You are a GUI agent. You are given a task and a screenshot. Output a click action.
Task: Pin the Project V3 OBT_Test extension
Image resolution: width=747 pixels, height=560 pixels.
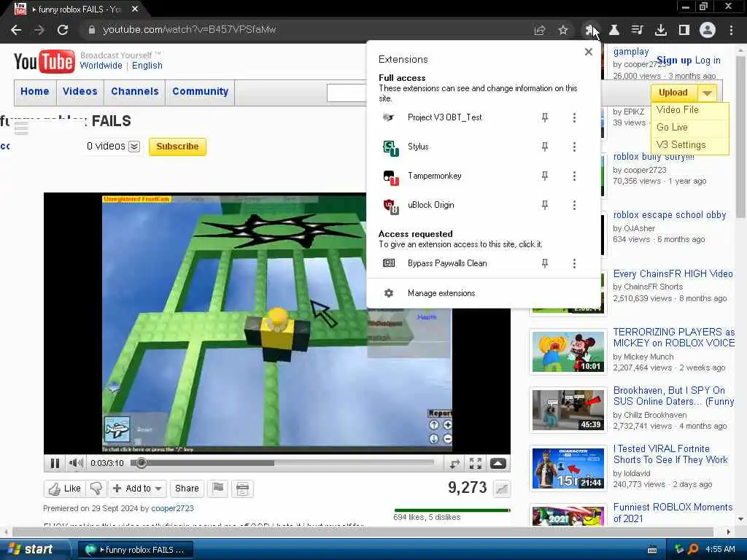click(544, 117)
